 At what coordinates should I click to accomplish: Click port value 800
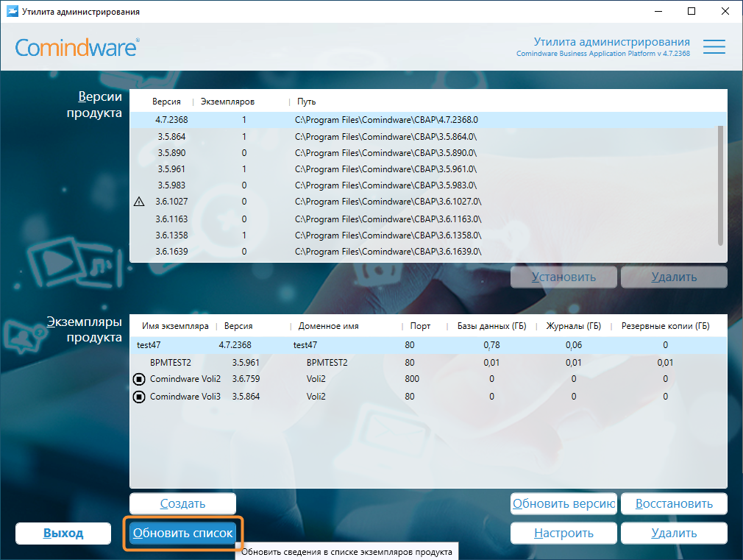coord(412,379)
